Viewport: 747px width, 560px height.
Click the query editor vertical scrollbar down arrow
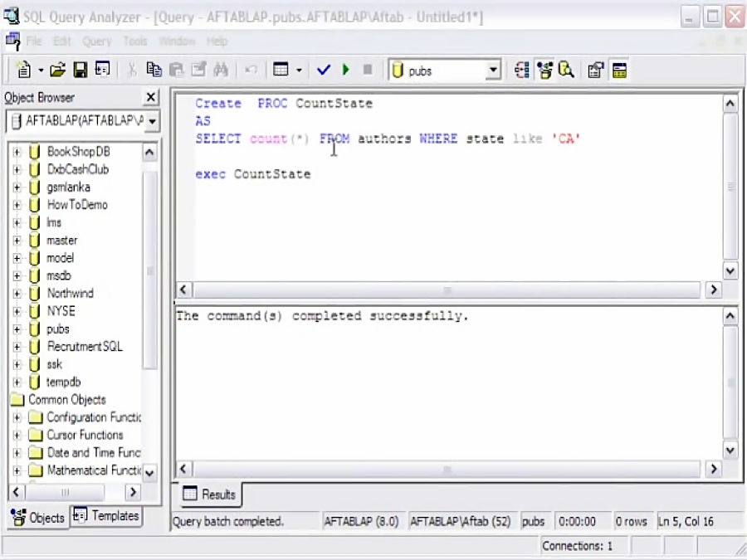[730, 271]
